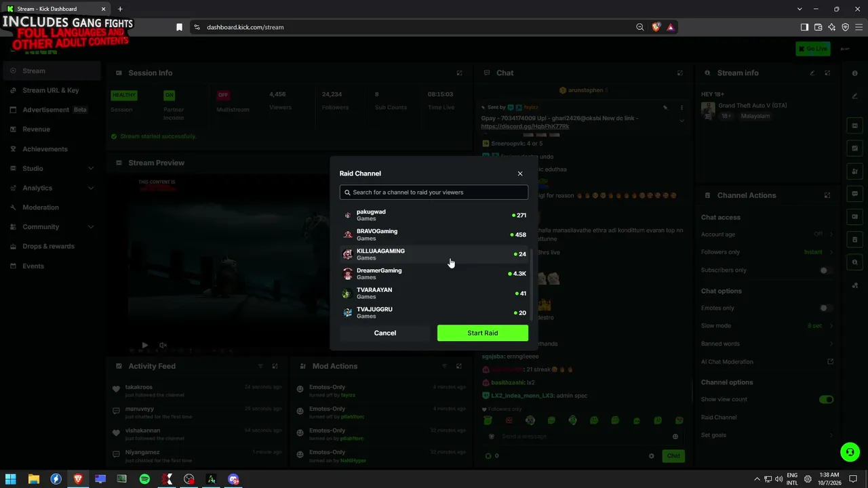Image resolution: width=868 pixels, height=488 pixels.
Task: Toggle Show view count switch
Action: pos(826,400)
